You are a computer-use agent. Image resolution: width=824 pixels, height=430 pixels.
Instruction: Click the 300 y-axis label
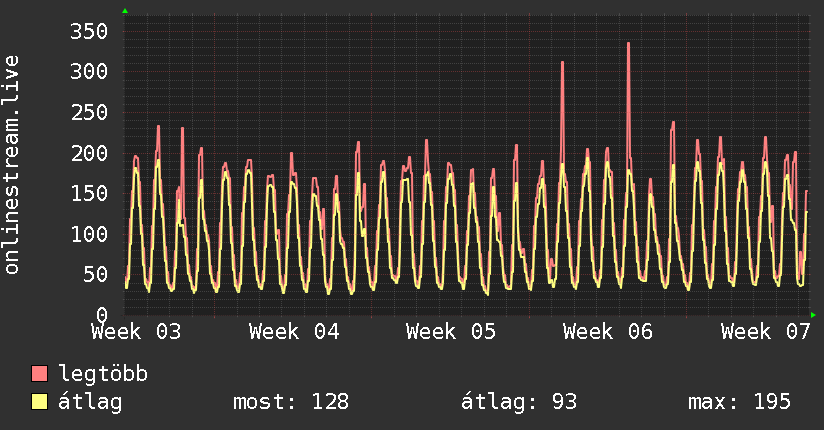(x=89, y=71)
